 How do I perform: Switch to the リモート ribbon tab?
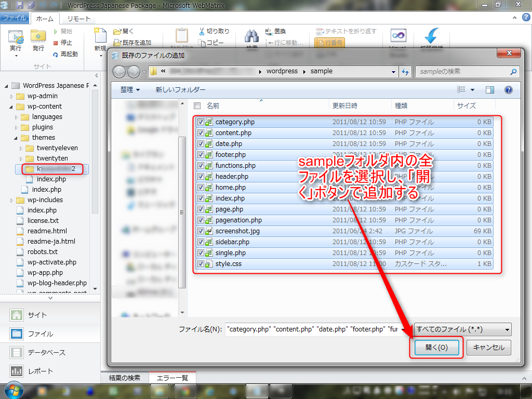pyautogui.click(x=79, y=19)
